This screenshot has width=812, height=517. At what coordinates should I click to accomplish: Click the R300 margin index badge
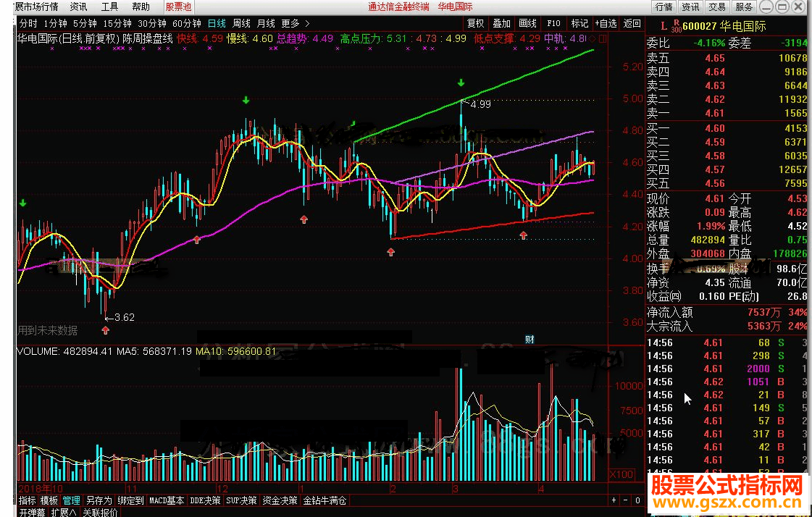677,26
